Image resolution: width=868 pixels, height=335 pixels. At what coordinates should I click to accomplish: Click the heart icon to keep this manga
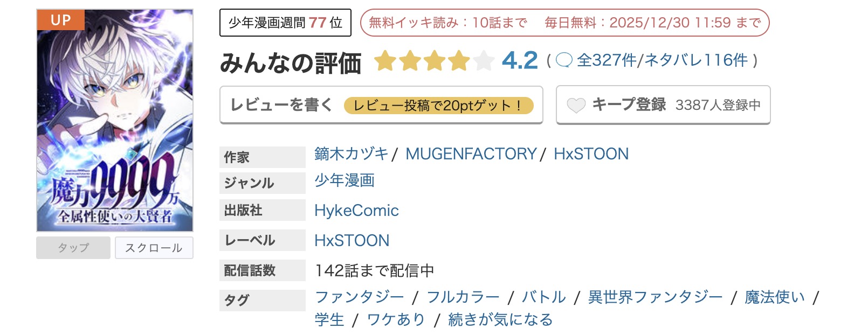[577, 105]
